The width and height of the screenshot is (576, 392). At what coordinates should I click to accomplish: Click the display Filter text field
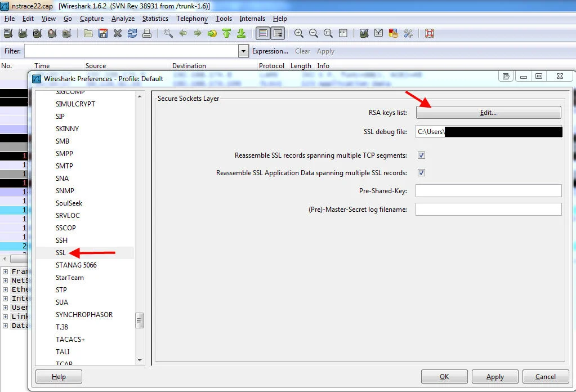(132, 51)
